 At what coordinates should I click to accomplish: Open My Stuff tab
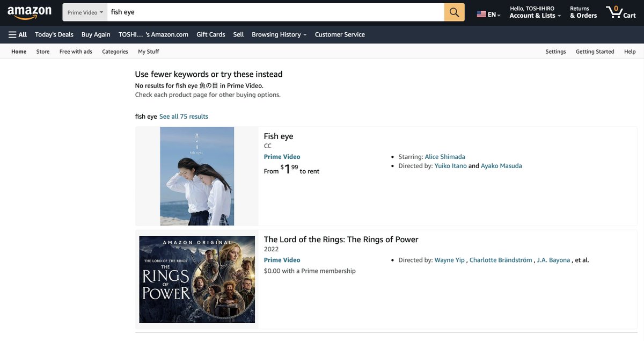click(149, 52)
